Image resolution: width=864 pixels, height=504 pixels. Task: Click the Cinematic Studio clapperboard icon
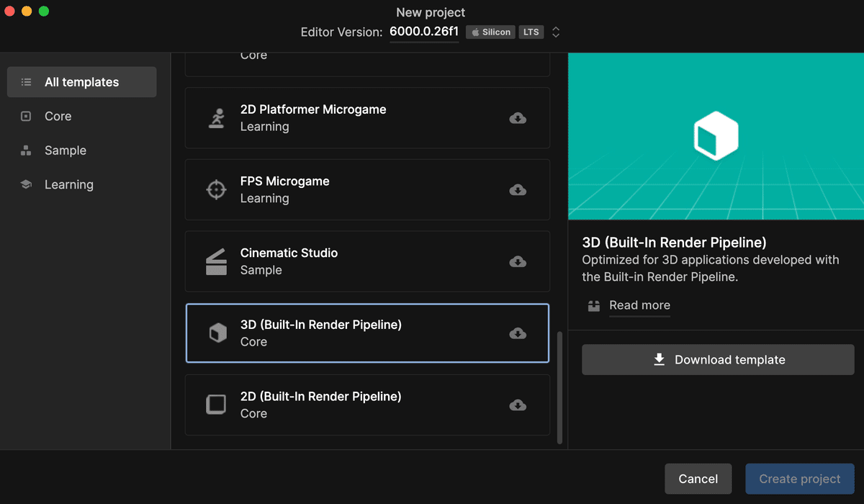[216, 261]
